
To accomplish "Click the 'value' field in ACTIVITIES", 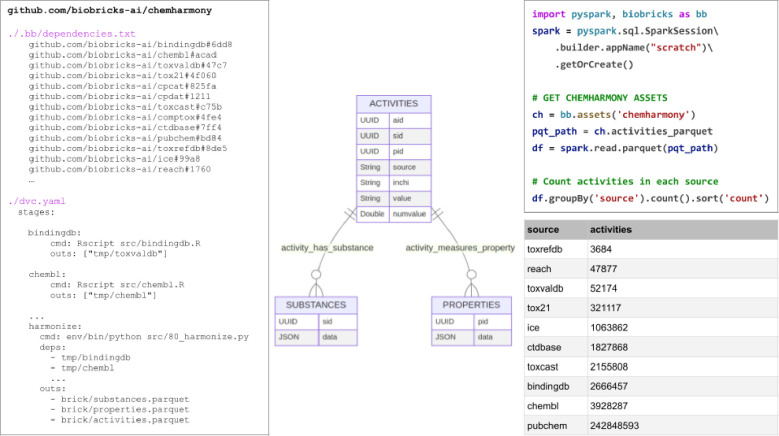I will tap(410, 198).
